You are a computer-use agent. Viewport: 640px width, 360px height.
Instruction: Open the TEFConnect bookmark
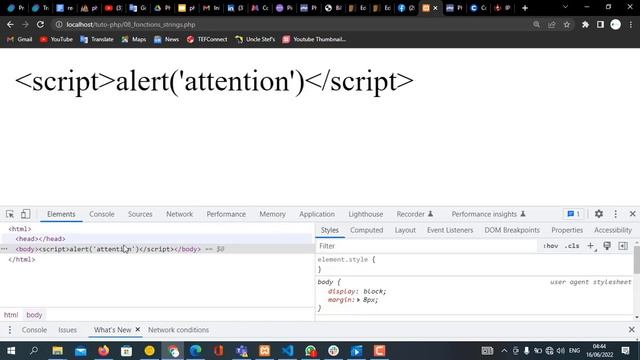click(207, 39)
